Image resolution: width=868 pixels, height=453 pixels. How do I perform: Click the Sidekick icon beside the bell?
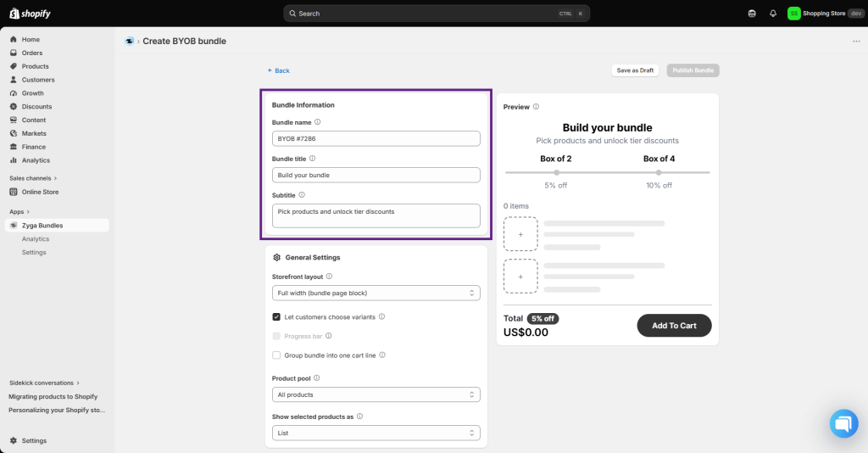752,14
